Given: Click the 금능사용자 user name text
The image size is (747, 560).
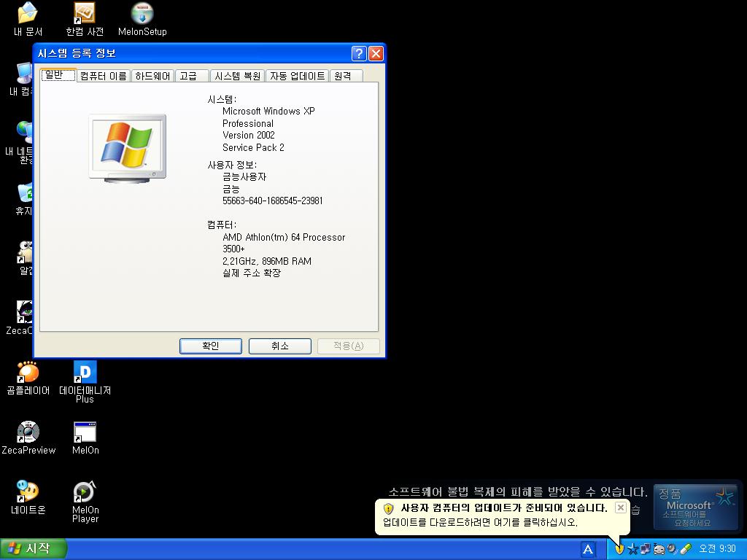Looking at the screenshot, I should click(x=244, y=176).
